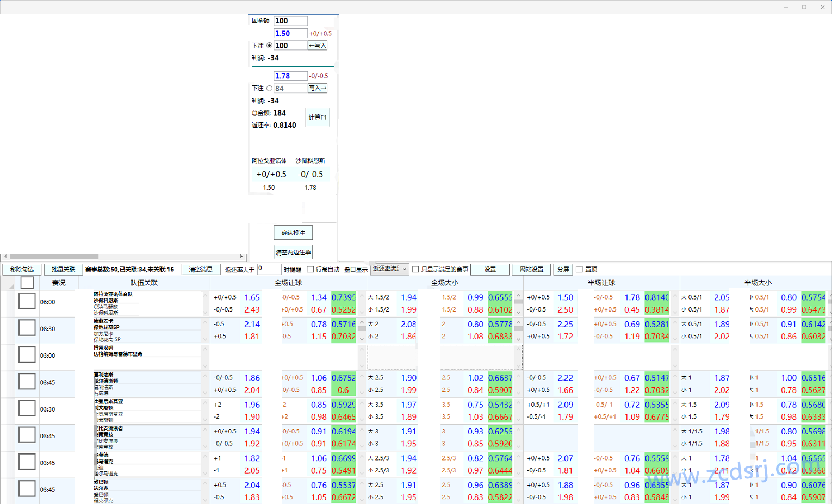Open 网站设置 site settings
Image resolution: width=832 pixels, height=504 pixels.
click(x=531, y=270)
